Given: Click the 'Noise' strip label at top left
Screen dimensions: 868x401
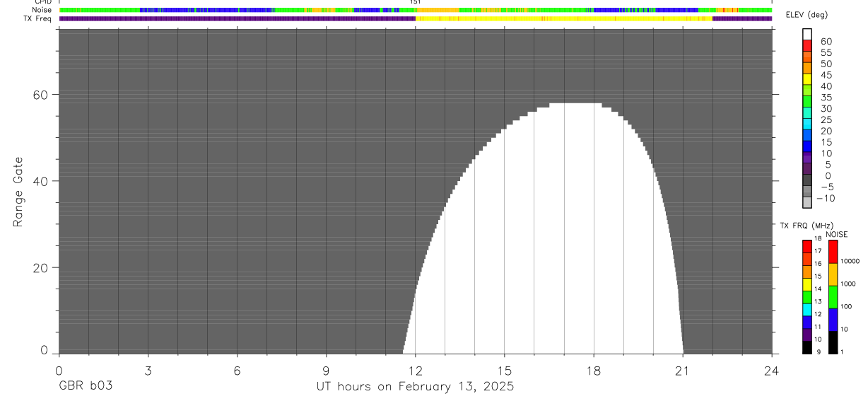Looking at the screenshot, I should pyautogui.click(x=40, y=10).
